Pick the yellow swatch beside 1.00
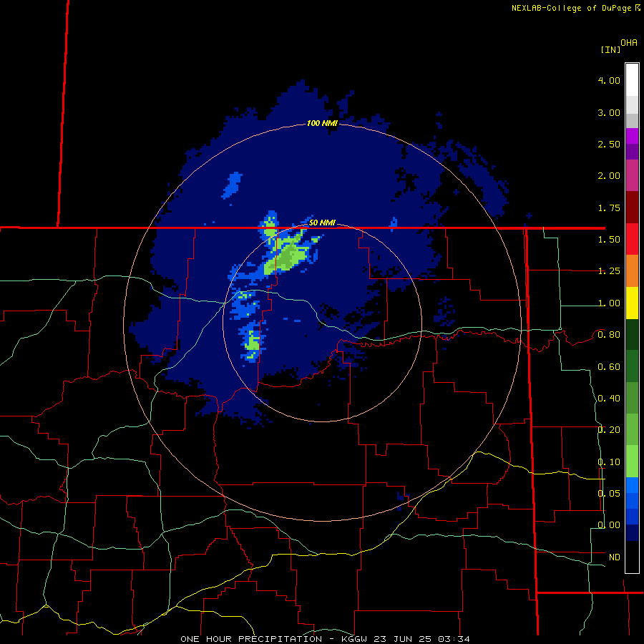 click(x=632, y=303)
